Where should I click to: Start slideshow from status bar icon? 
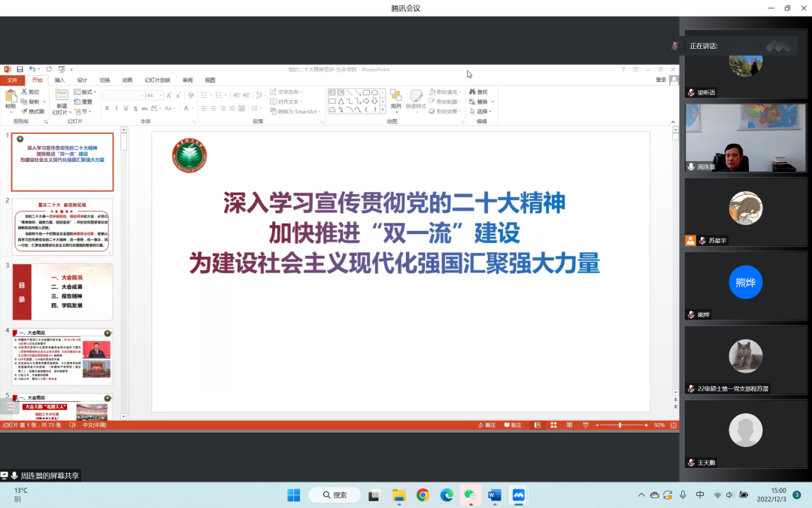(x=586, y=425)
